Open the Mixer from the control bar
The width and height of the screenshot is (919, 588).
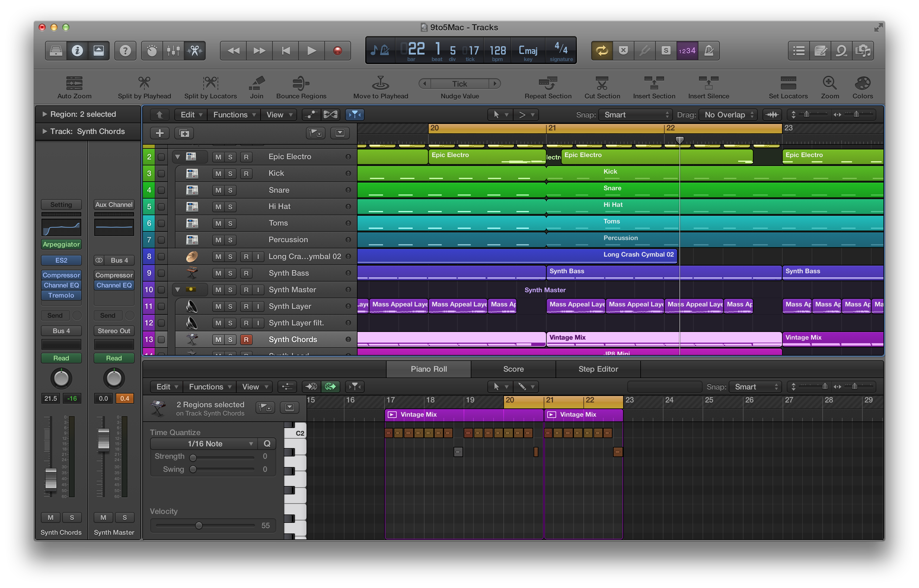tap(173, 51)
